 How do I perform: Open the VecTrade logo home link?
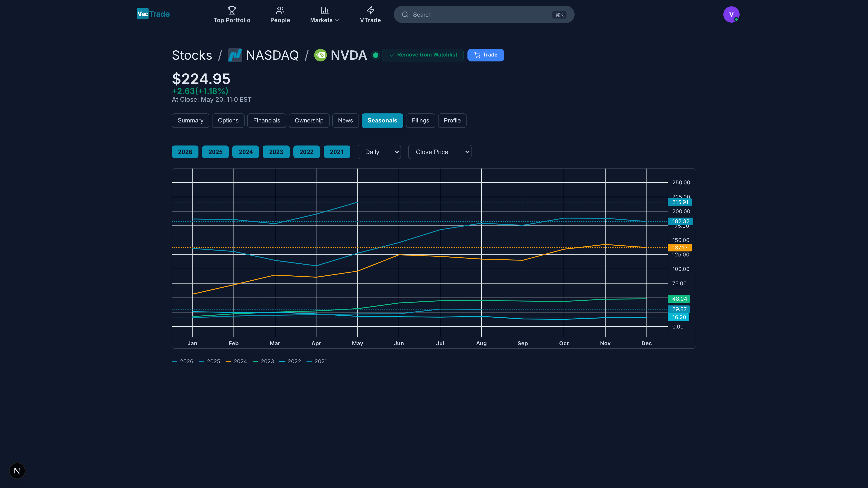(x=153, y=14)
